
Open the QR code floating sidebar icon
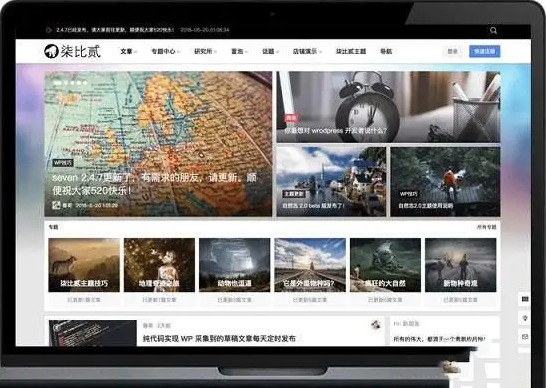pos(525,299)
